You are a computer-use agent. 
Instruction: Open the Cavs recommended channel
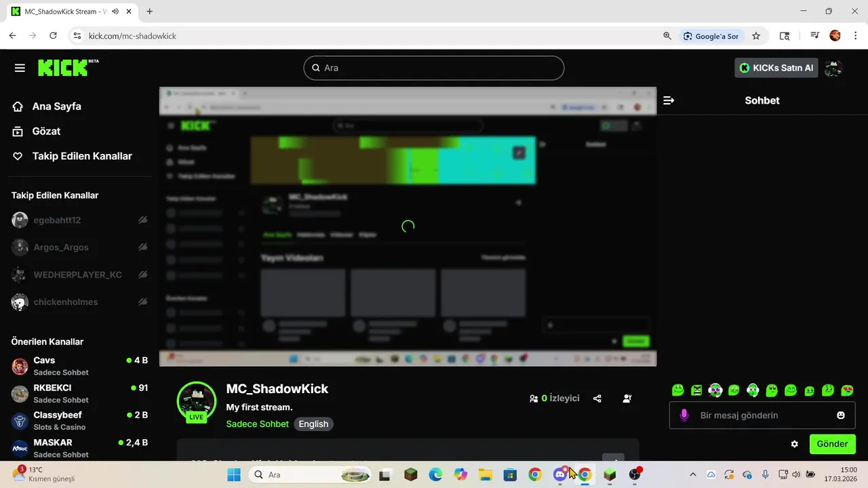click(80, 366)
